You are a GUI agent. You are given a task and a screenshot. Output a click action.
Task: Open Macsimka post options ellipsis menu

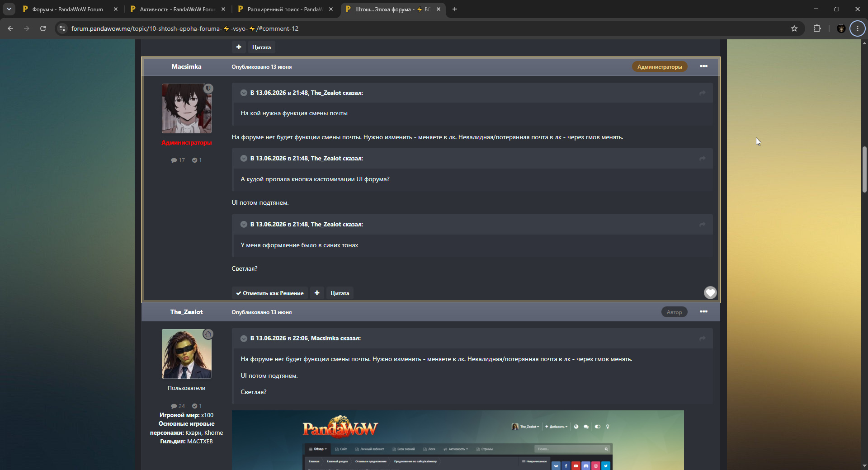point(703,66)
